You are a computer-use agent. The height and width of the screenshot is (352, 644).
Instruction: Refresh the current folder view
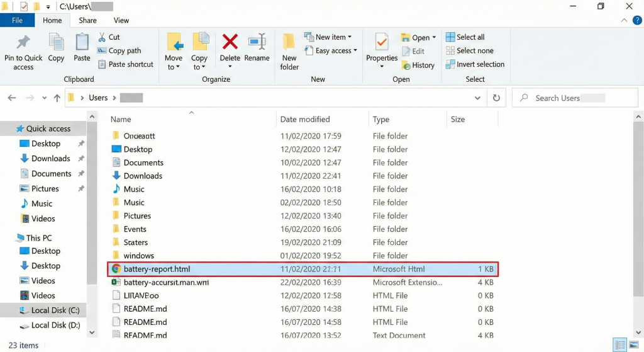click(x=496, y=98)
